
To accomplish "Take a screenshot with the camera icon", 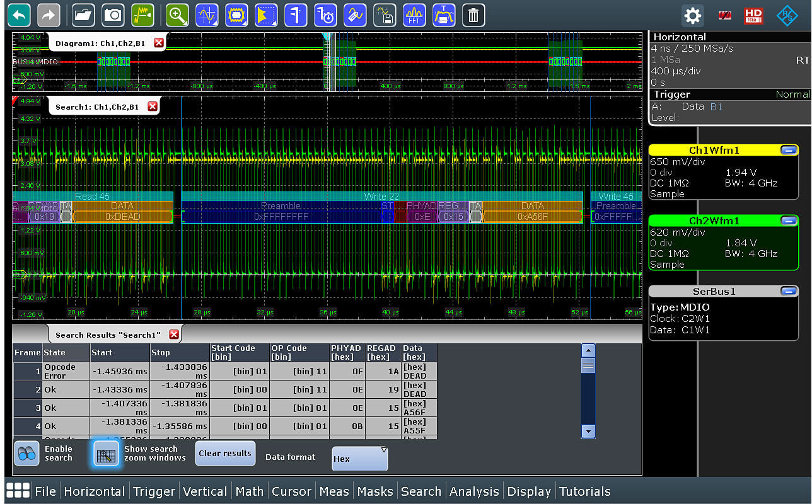I will (x=113, y=15).
